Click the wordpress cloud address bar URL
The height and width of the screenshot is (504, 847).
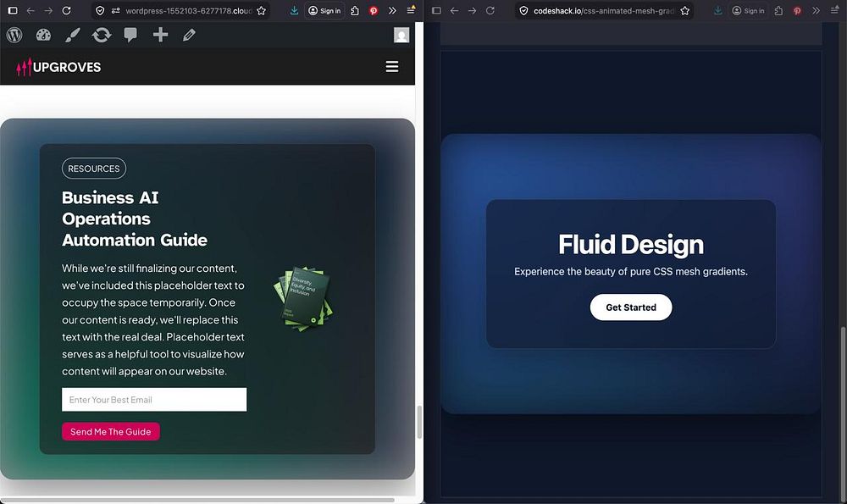coord(189,10)
